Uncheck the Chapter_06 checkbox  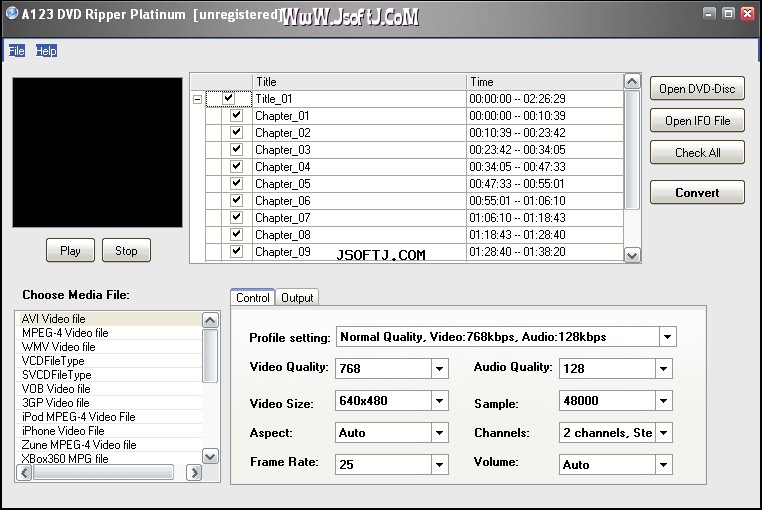(x=236, y=200)
